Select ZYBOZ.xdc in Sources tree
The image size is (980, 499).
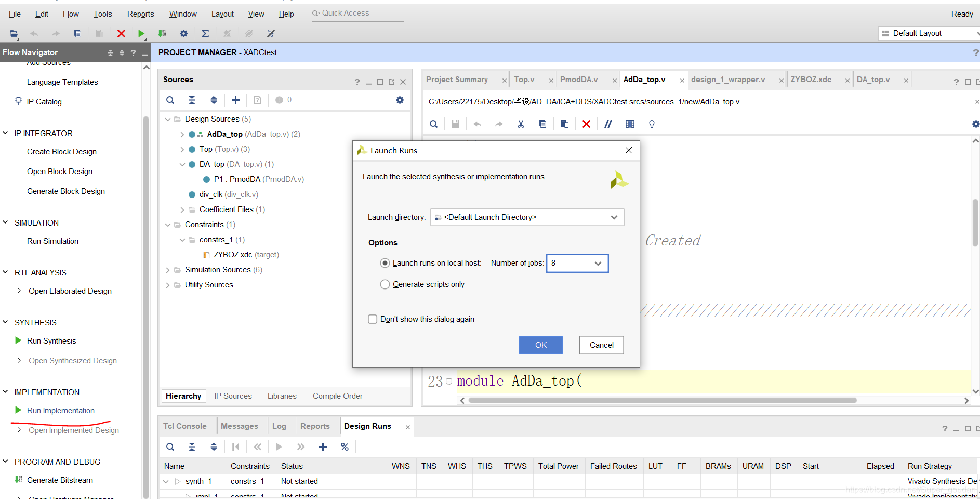[x=233, y=255]
